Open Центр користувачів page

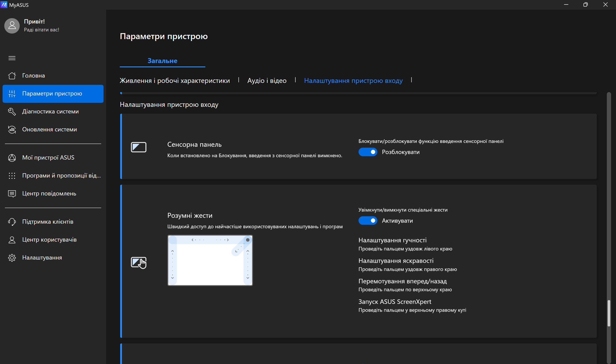click(53, 240)
